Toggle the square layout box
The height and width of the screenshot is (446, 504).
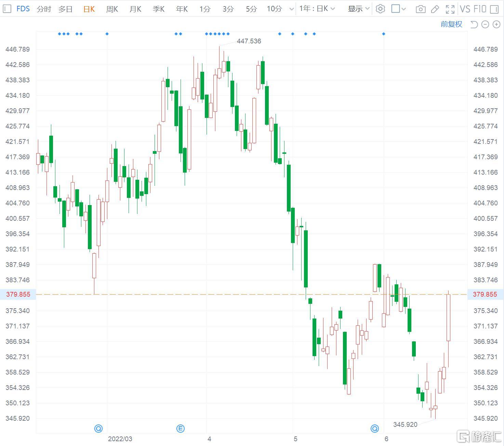(x=396, y=9)
